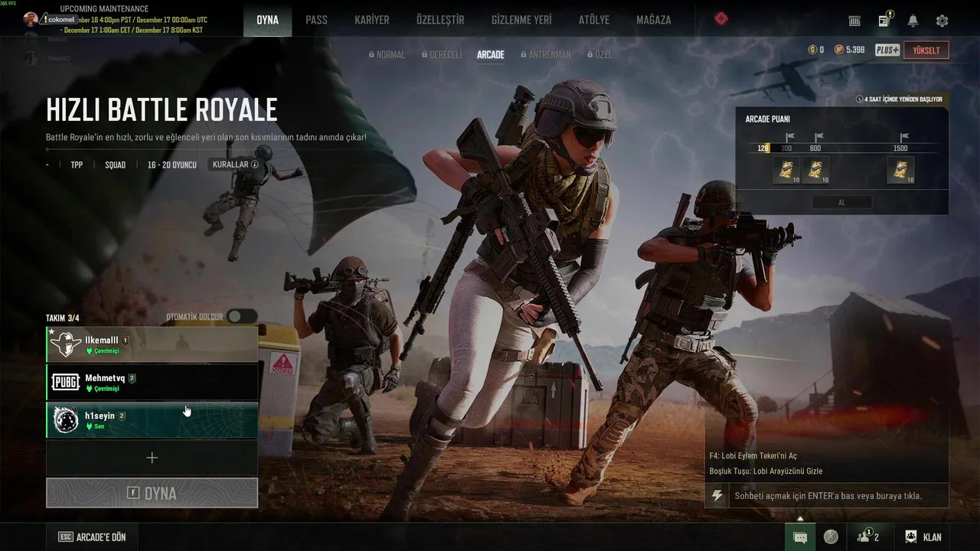
Task: Click the BP balance 5.398
Action: pos(855,50)
